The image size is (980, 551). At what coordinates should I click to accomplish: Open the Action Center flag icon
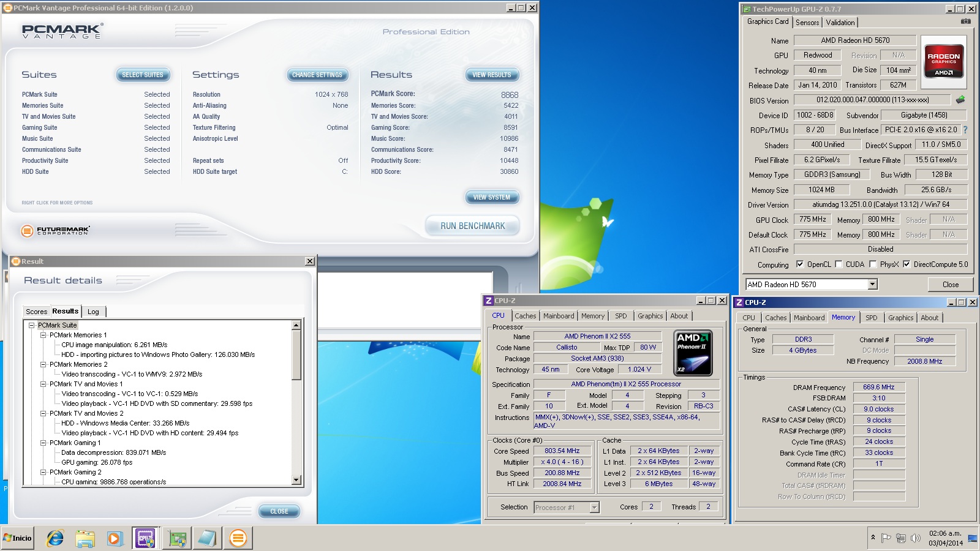click(x=886, y=538)
